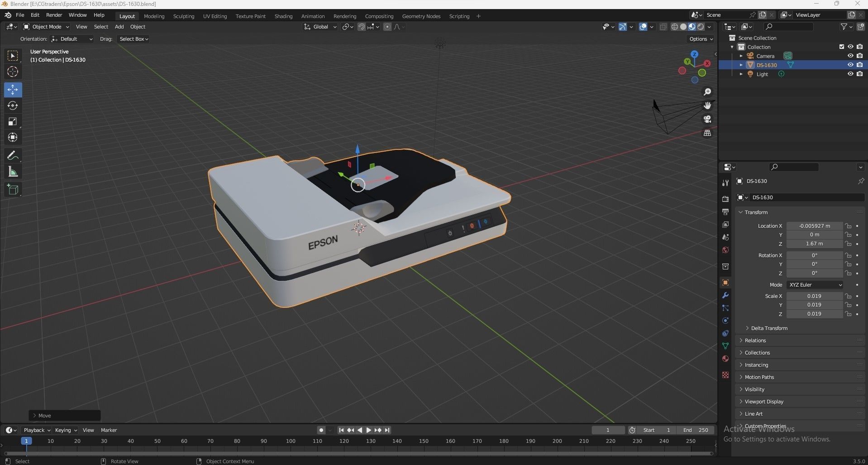
Task: Open the Modifiers wrench properties tab
Action: click(725, 295)
